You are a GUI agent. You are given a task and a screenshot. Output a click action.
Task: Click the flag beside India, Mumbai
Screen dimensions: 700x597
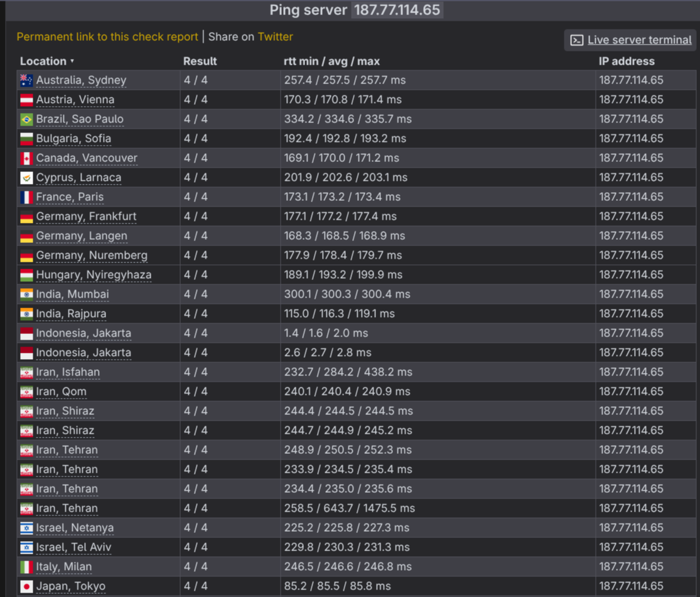26,294
